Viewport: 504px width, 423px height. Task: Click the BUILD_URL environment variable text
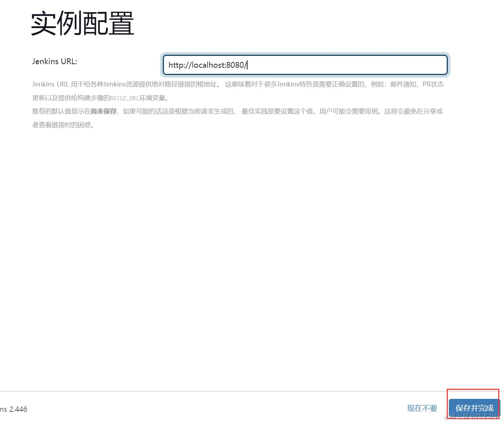pyautogui.click(x=124, y=98)
